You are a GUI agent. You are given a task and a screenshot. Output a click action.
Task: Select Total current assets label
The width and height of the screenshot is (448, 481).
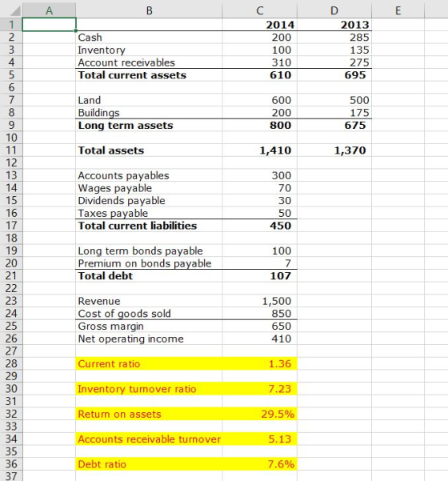(149, 75)
